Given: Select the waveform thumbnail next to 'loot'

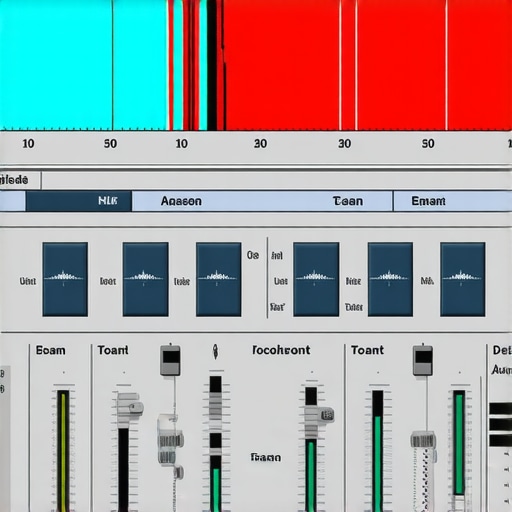Looking at the screenshot, I should coord(145,279).
